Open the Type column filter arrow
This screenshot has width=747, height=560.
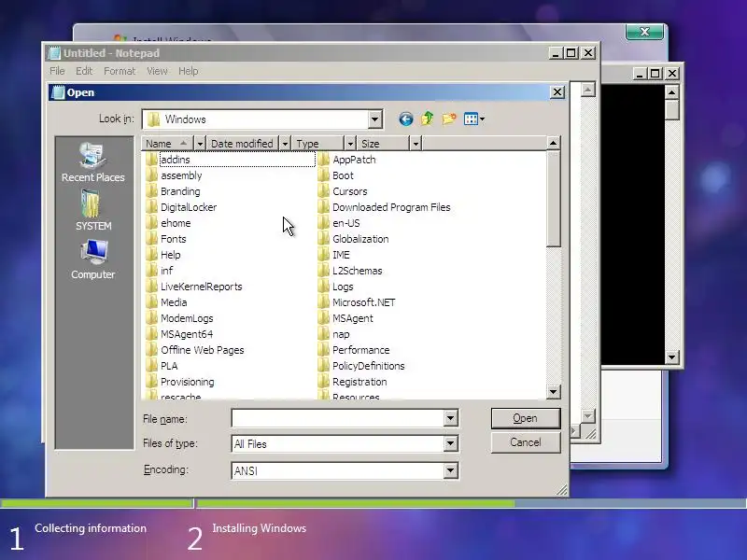[x=350, y=144]
